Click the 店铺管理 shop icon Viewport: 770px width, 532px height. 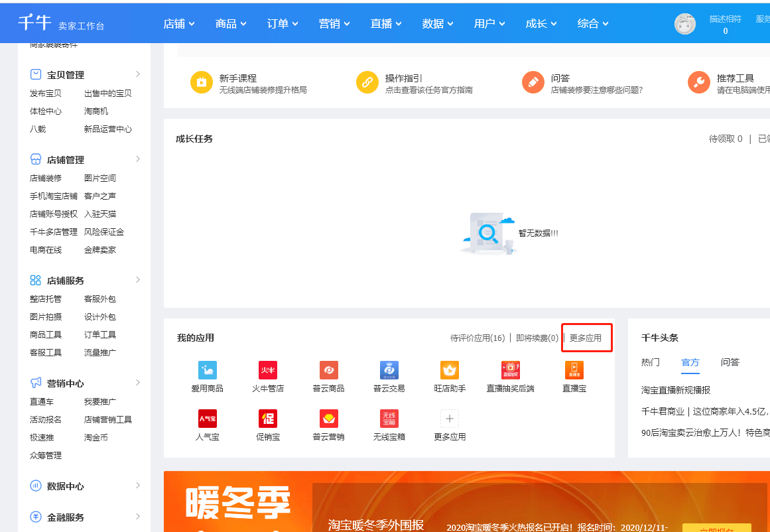click(36, 159)
